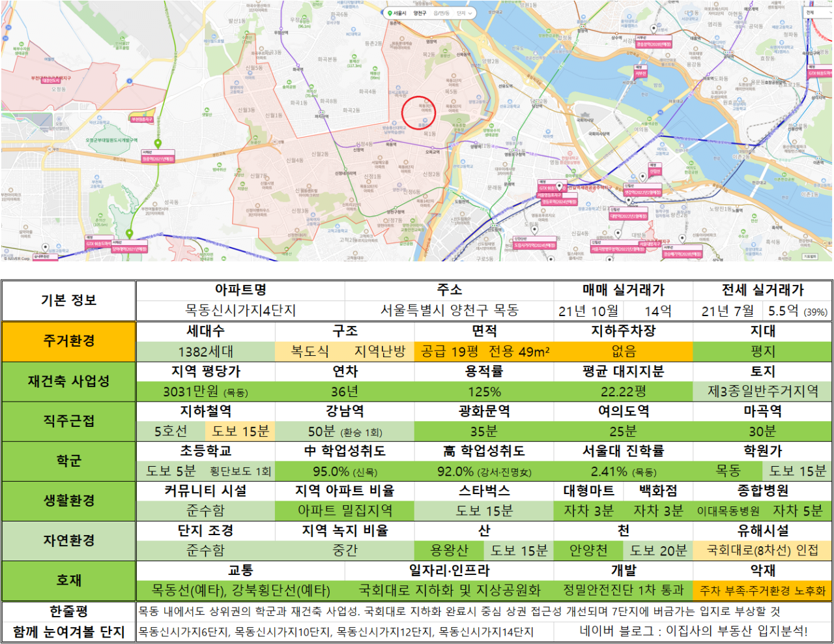
Task: Open the 네이버 블로그 이집사 link
Action: pos(693,631)
